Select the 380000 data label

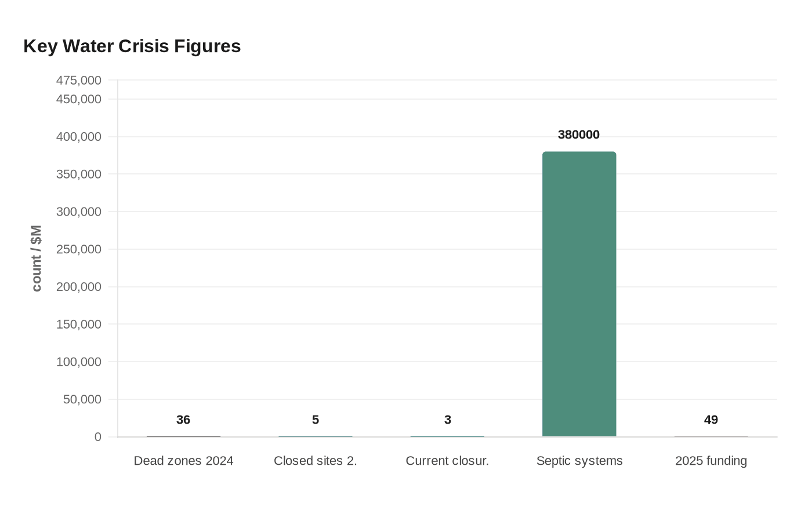578,135
